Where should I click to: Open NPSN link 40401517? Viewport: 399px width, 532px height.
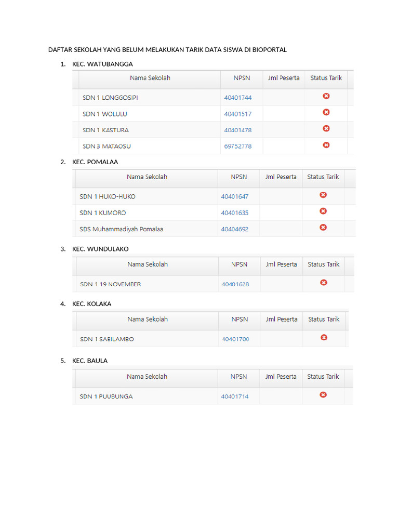click(238, 114)
